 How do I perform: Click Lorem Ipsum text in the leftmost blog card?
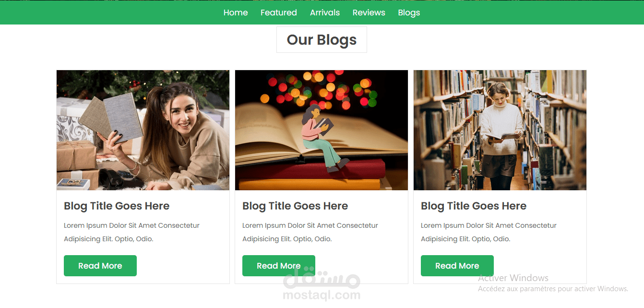[131, 232]
